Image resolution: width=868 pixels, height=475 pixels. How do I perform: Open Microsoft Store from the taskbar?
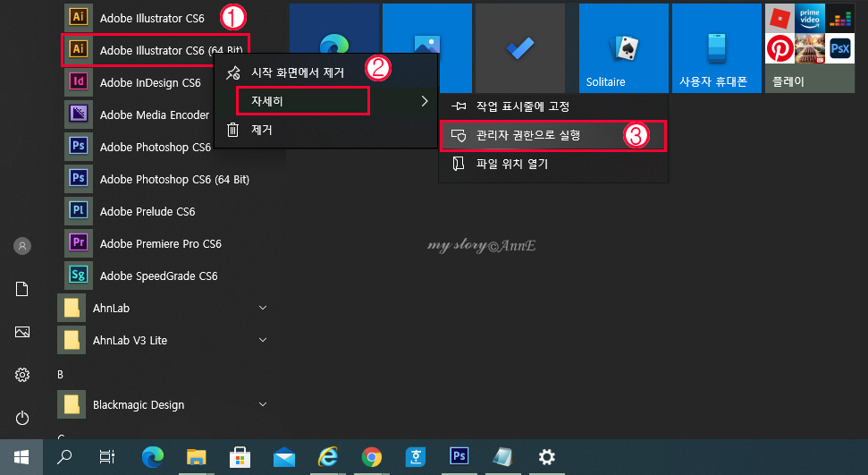click(240, 457)
